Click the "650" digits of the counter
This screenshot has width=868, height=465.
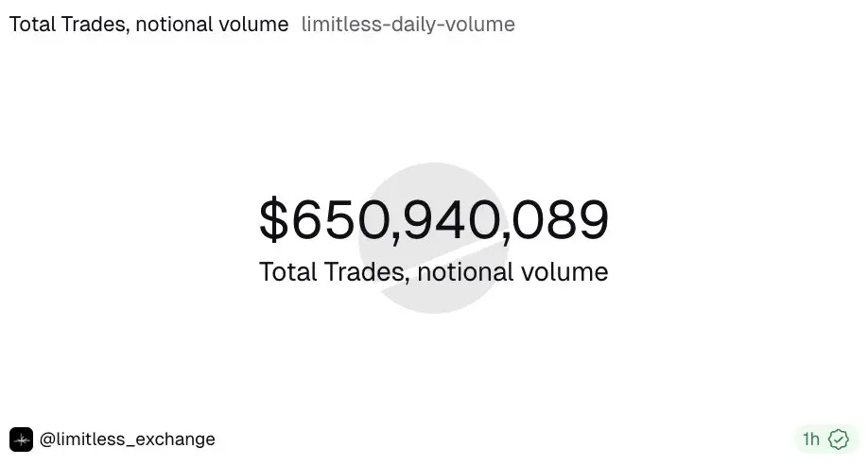340,220
